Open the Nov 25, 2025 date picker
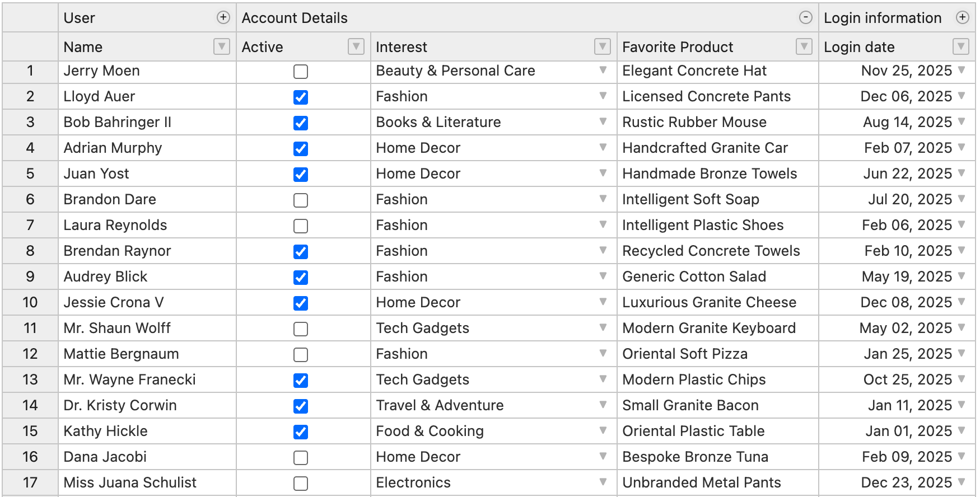980x497 pixels. coord(962,71)
